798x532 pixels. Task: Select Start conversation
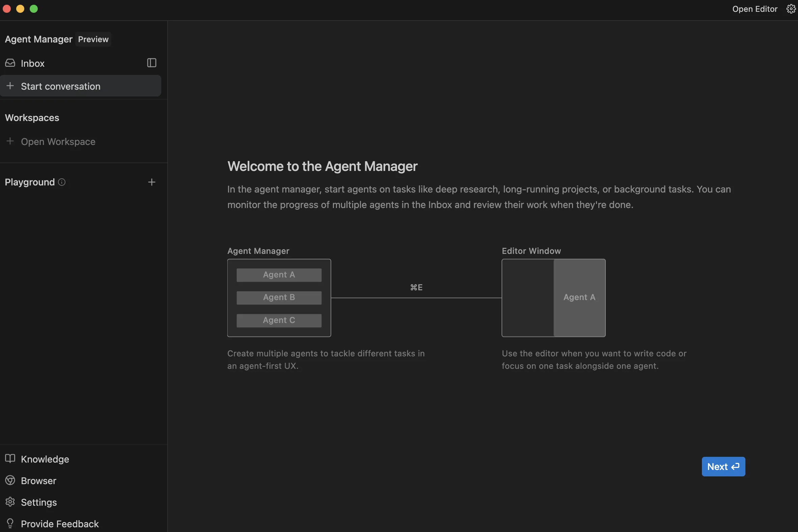61,86
